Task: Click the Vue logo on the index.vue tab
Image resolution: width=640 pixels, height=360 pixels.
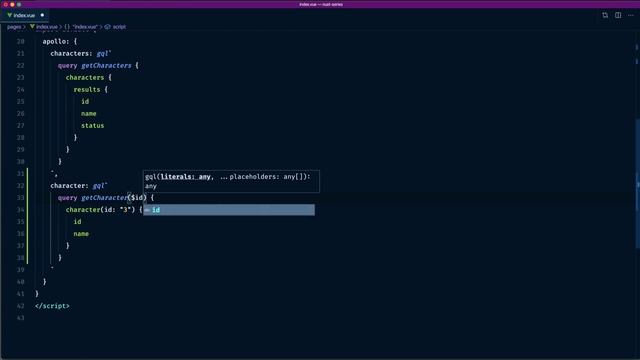Action: 9,15
